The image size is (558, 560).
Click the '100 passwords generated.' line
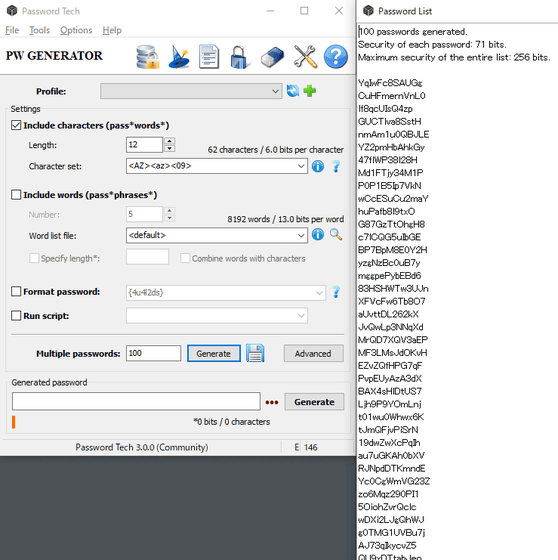pyautogui.click(x=413, y=32)
